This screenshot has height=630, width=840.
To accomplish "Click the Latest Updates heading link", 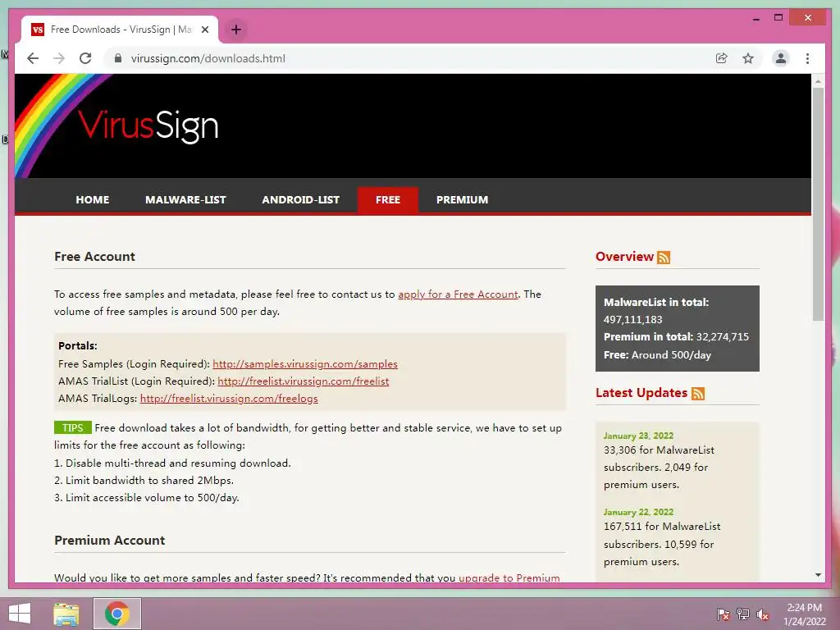I will [641, 393].
